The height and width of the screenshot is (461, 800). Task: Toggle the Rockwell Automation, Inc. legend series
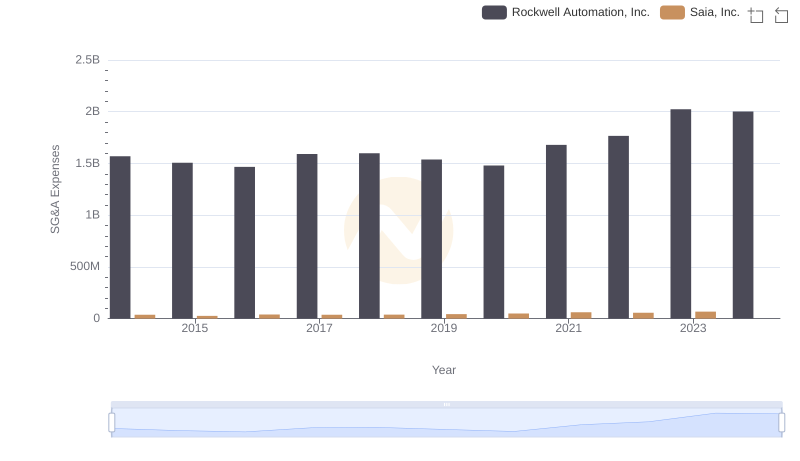[566, 12]
